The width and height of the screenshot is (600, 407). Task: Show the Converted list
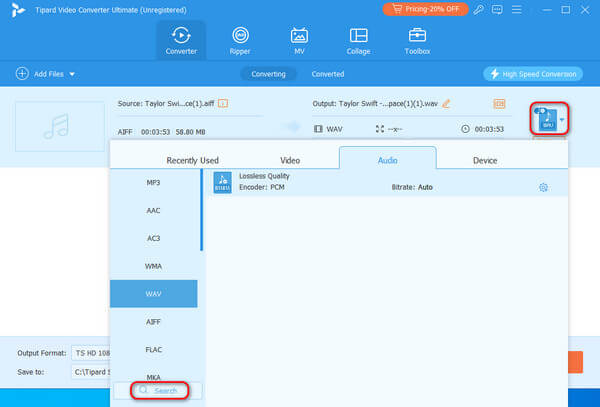328,74
